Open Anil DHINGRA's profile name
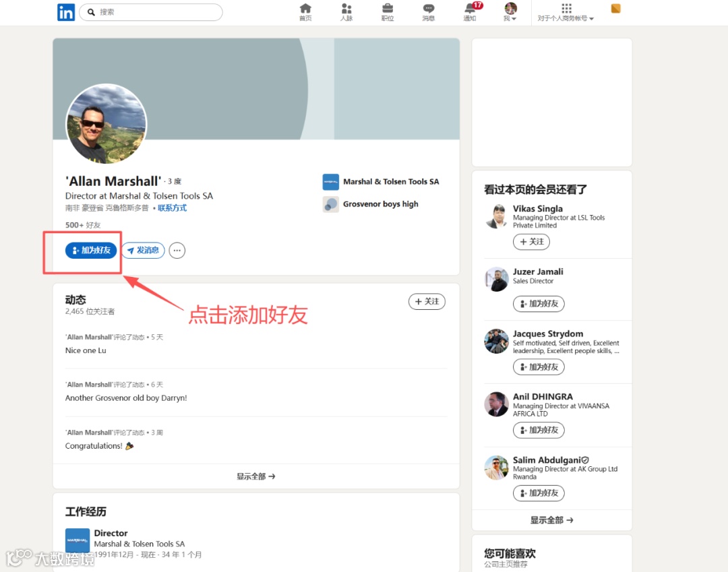 543,397
